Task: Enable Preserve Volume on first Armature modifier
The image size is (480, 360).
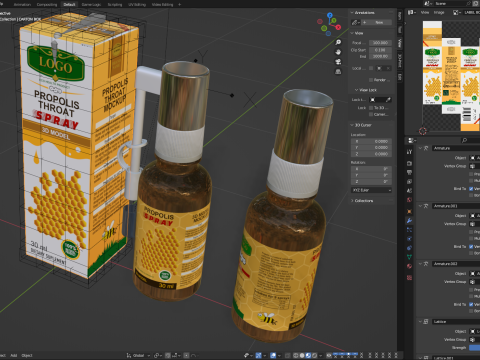Action: pyautogui.click(x=471, y=174)
